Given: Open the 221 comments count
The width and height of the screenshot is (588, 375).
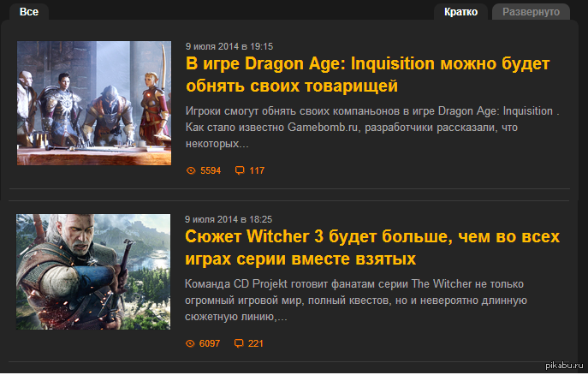Looking at the screenshot, I should (256, 343).
